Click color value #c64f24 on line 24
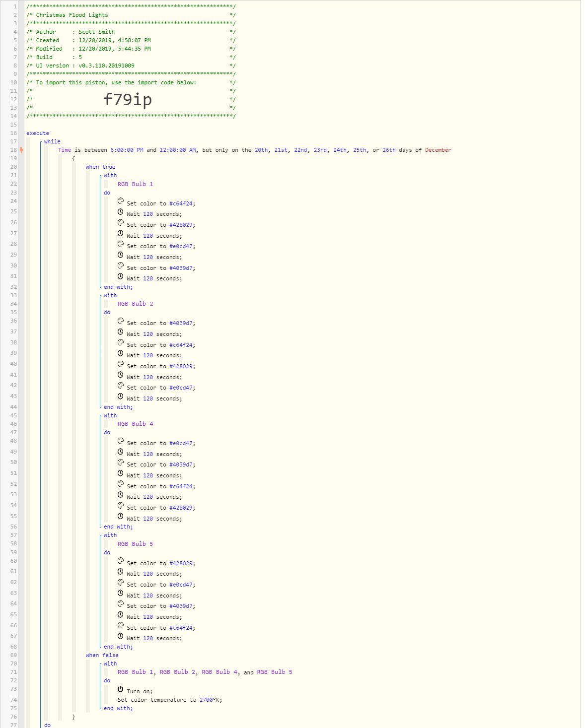This screenshot has height=728, width=585. (x=181, y=203)
